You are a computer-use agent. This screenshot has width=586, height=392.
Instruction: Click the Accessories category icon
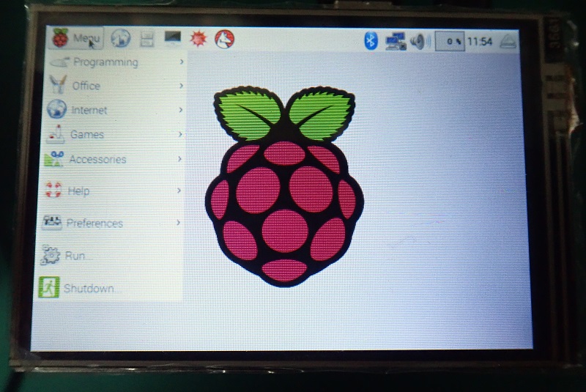[53, 159]
